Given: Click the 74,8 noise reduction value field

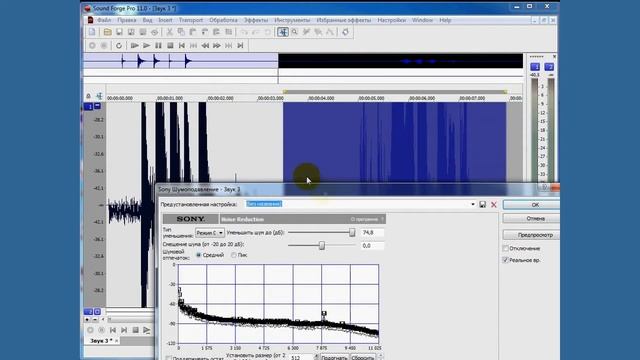Looking at the screenshot, I should [x=372, y=233].
